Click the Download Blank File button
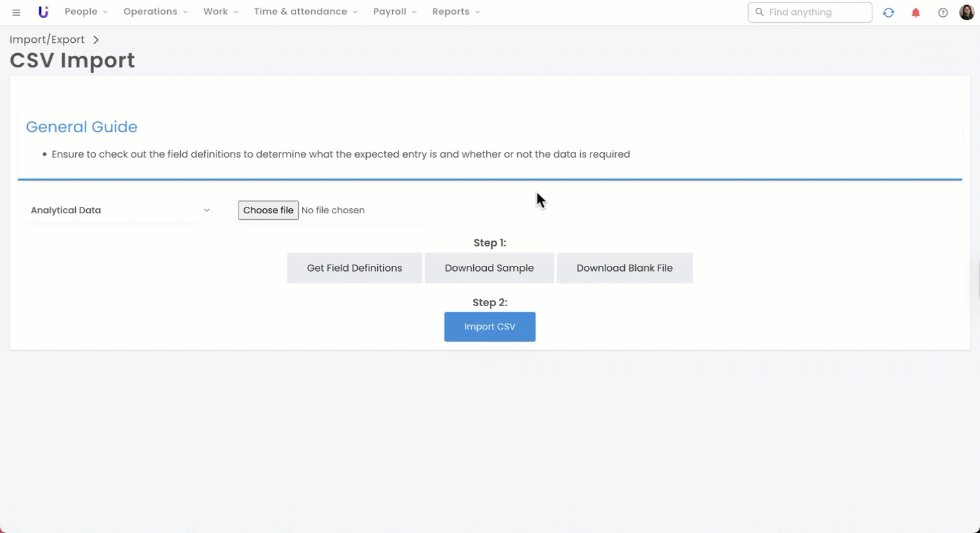 [624, 268]
